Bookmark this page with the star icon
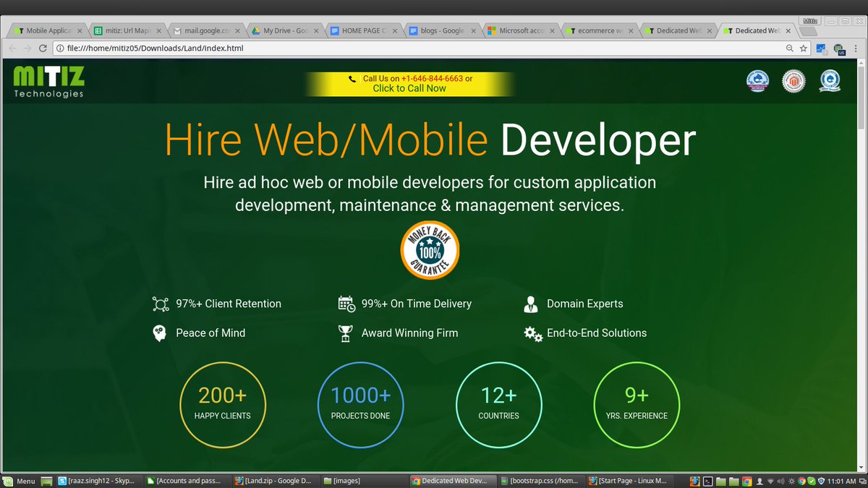The image size is (868, 488). click(x=803, y=48)
